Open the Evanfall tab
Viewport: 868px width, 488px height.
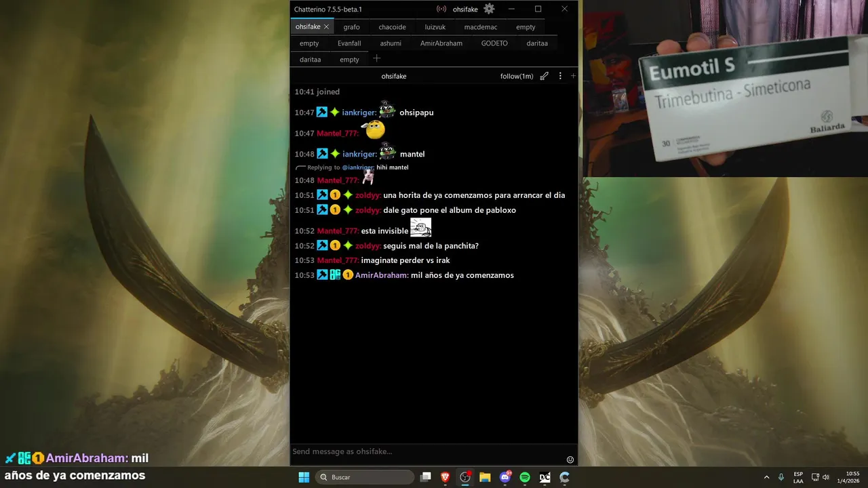pos(349,43)
